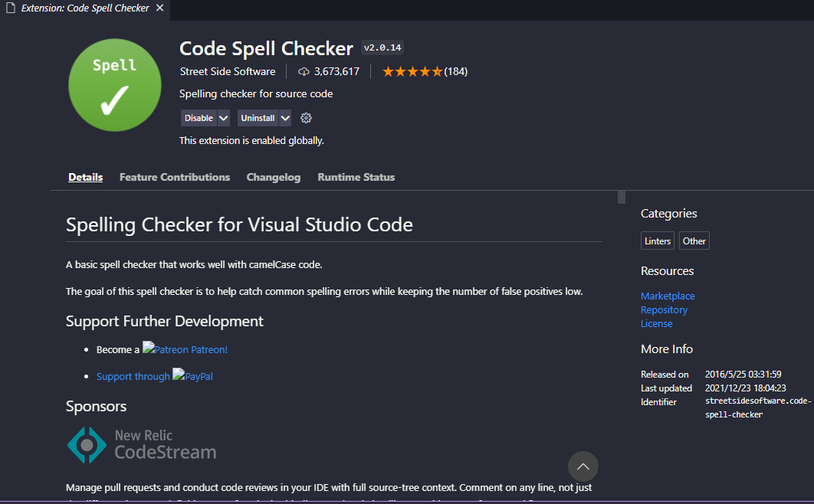This screenshot has width=814, height=504.
Task: Select the Runtime Status tab
Action: click(x=356, y=177)
